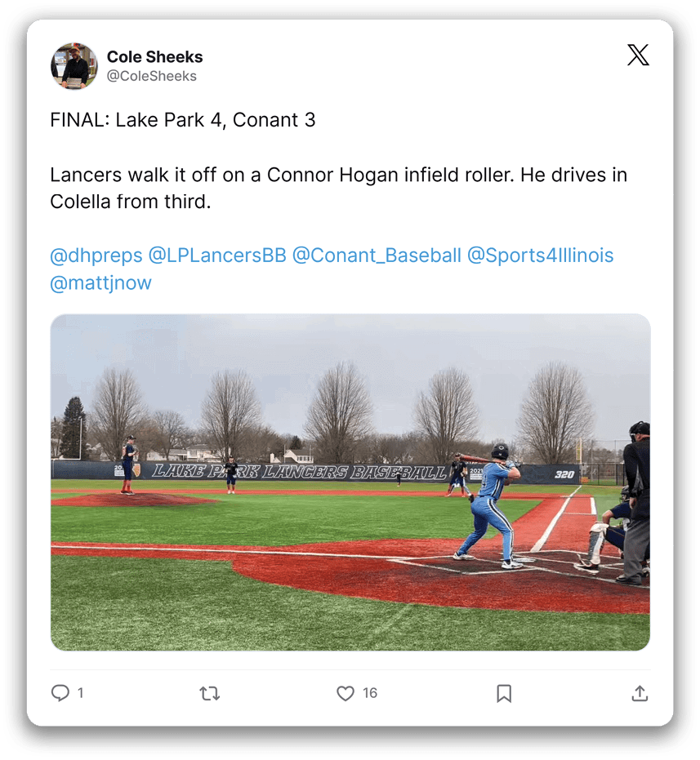Click the like count 16
The width and height of the screenshot is (700, 760).
tap(370, 693)
